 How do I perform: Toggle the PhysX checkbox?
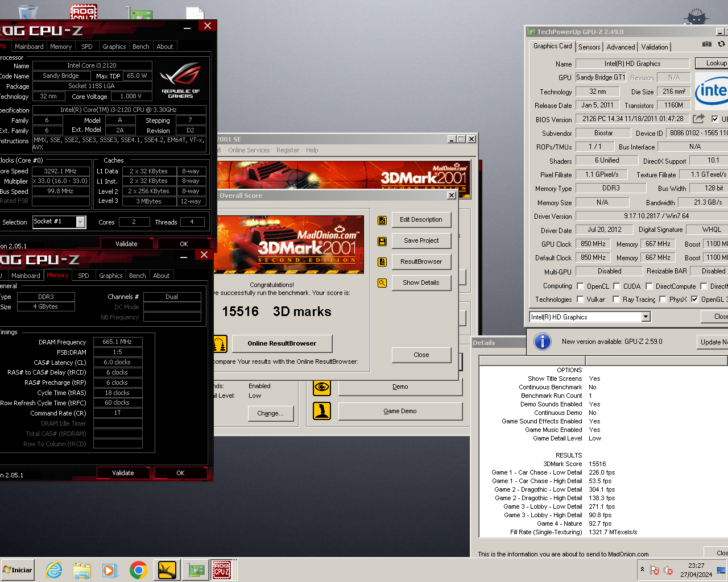663,300
